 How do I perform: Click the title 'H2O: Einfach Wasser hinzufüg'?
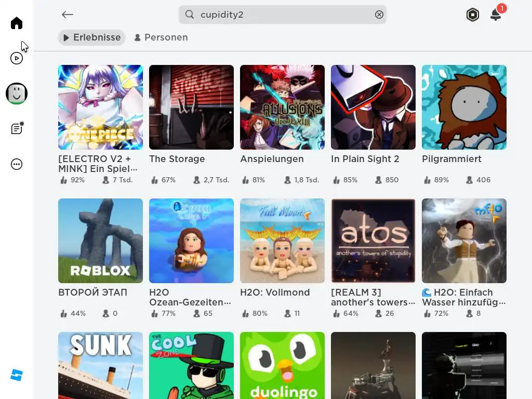coord(464,297)
